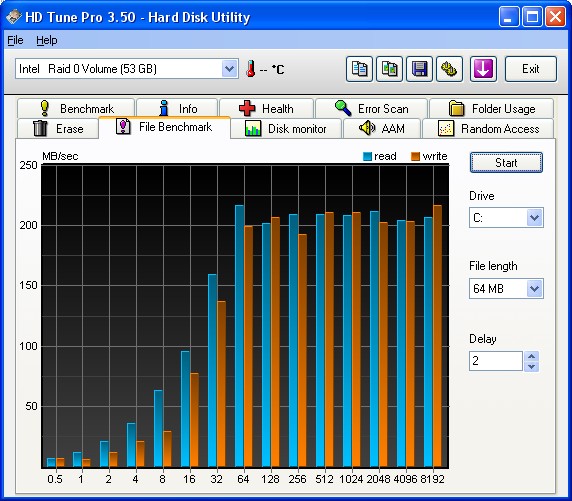Viewport: 572px width, 501px height.
Task: Click the copy screenshot to clipboard icon
Action: pyautogui.click(x=389, y=69)
